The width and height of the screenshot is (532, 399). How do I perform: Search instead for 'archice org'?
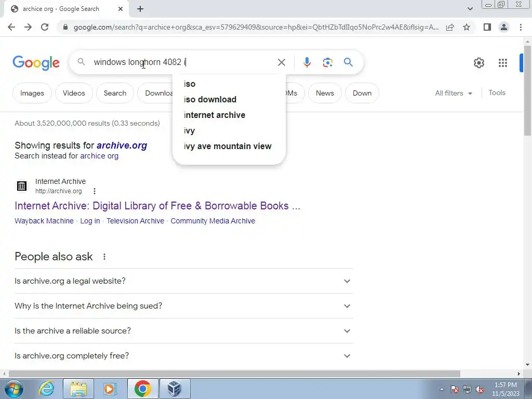[99, 156]
